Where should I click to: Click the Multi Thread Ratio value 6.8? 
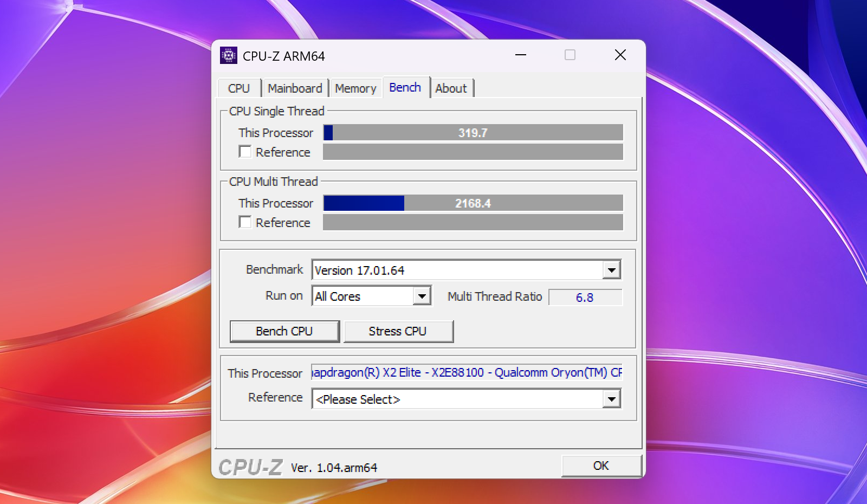585,298
